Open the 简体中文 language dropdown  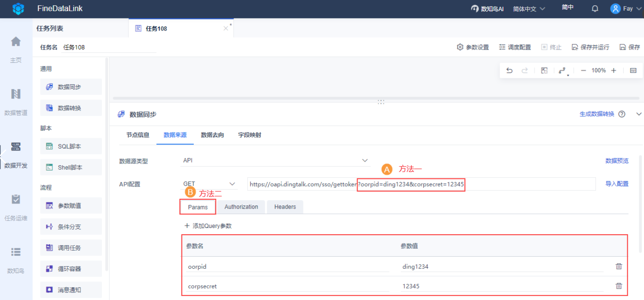point(529,9)
